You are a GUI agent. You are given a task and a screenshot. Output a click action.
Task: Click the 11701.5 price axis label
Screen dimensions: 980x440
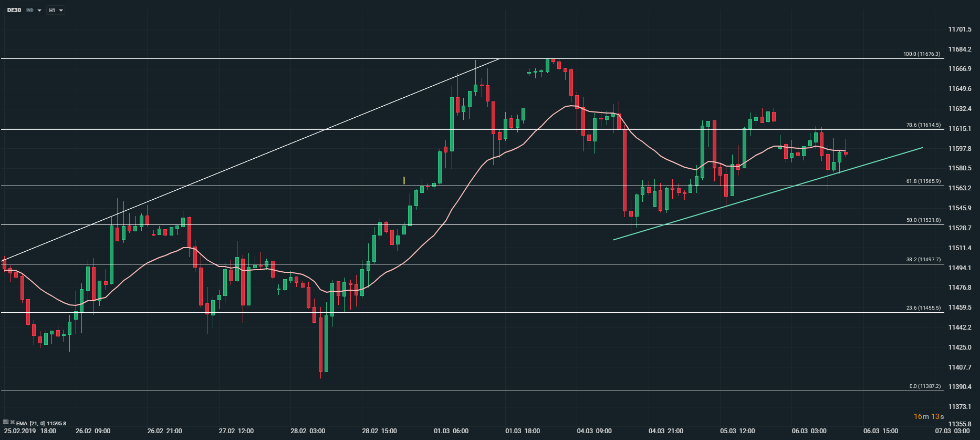coord(960,29)
